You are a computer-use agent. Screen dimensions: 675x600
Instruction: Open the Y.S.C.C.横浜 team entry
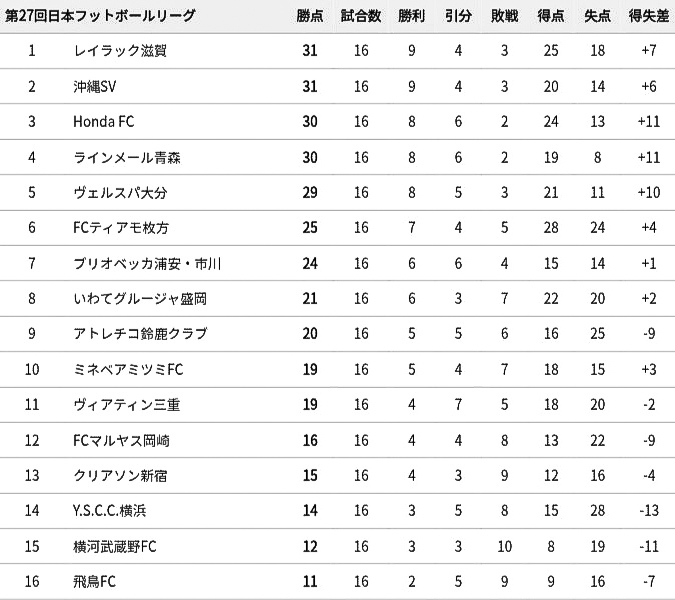[110, 510]
